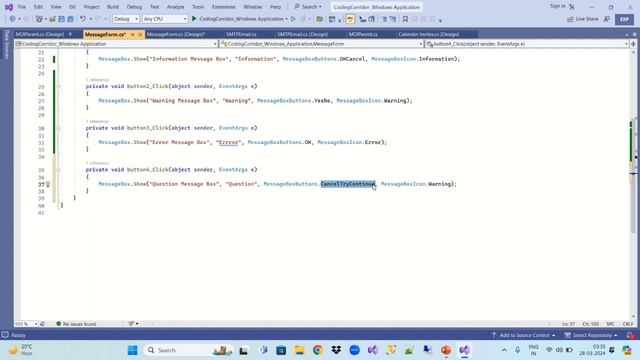
Task: Open the Debug configuration dropdown
Action: pyautogui.click(x=125, y=19)
